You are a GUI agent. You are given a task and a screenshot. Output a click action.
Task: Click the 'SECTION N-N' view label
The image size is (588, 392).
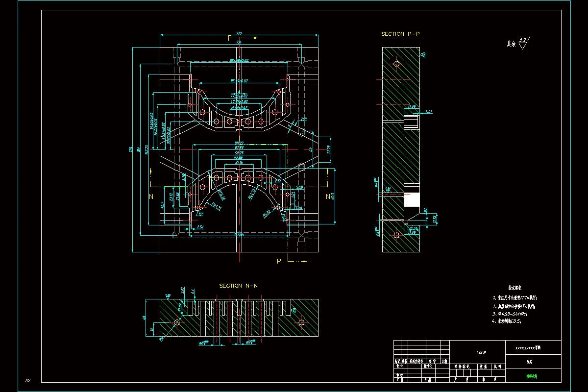(238, 286)
